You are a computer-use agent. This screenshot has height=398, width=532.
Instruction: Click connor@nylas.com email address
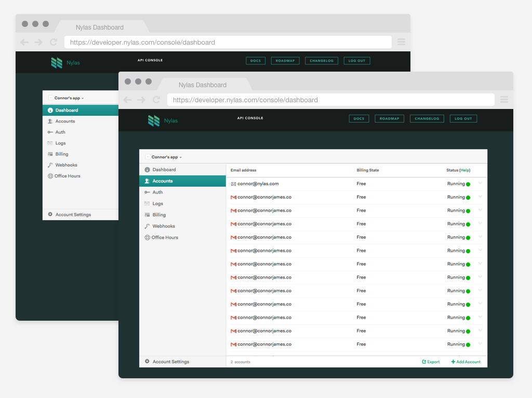coord(258,184)
